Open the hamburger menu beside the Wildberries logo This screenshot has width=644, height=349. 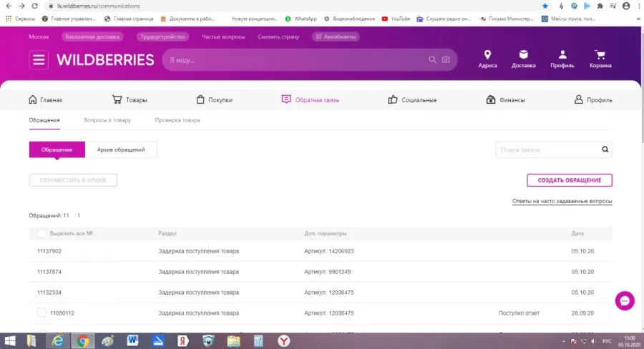coord(39,60)
